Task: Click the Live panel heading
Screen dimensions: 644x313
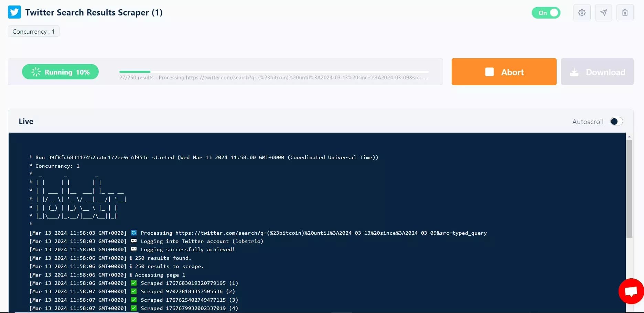Action: pos(26,121)
